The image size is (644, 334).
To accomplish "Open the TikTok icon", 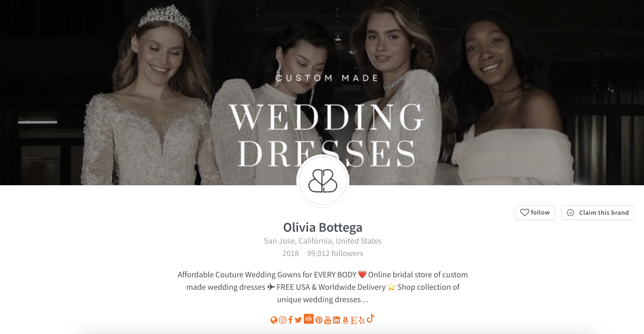I will [371, 319].
